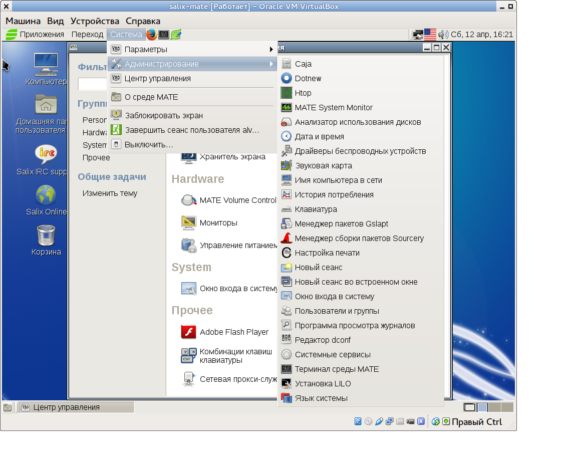
Task: Open Программа просмотра журналов
Action: pos(360,325)
